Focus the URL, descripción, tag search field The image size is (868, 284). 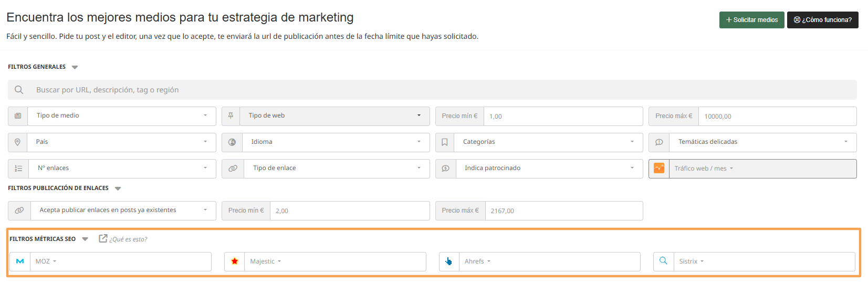(x=441, y=90)
